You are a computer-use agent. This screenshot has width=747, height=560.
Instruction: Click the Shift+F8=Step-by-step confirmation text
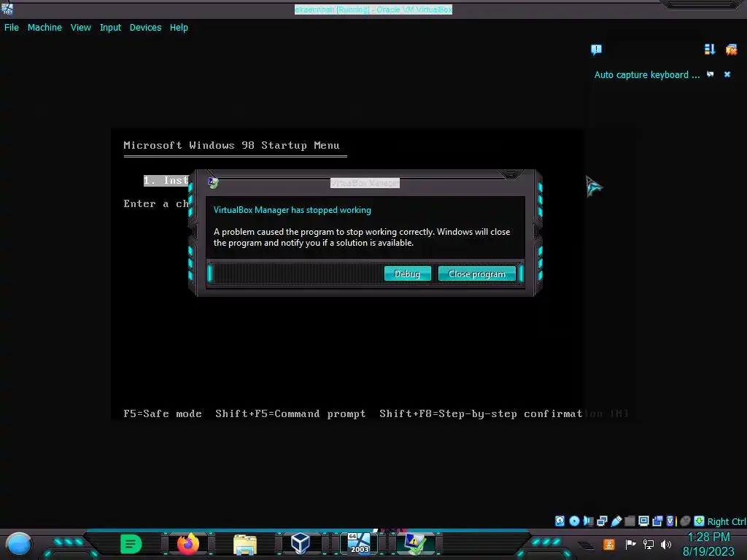503,413
